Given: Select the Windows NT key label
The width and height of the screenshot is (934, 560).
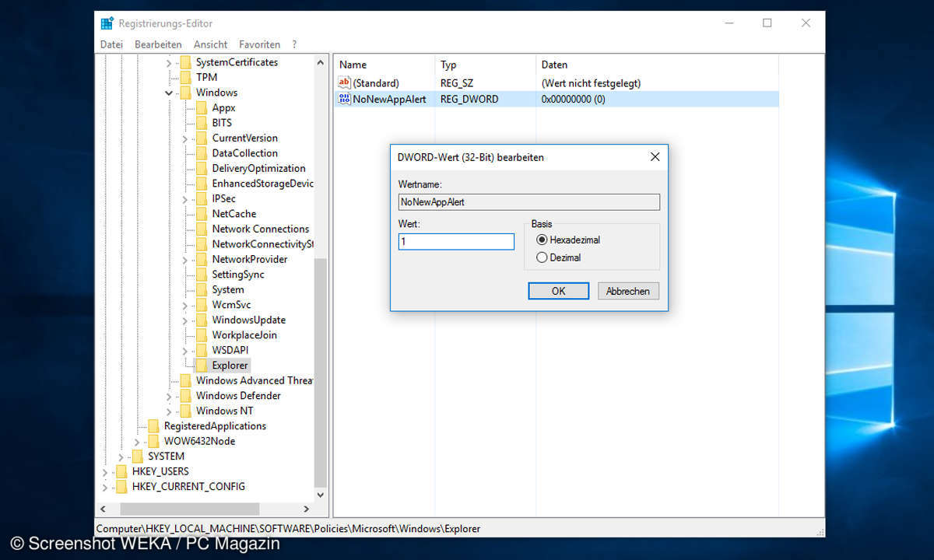Looking at the screenshot, I should point(224,411).
